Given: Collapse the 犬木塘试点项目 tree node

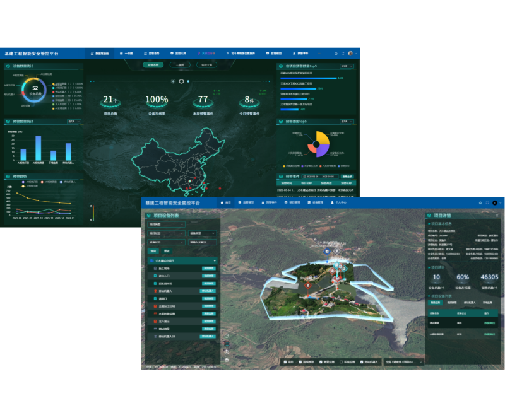Looking at the screenshot, I should pyautogui.click(x=215, y=260).
